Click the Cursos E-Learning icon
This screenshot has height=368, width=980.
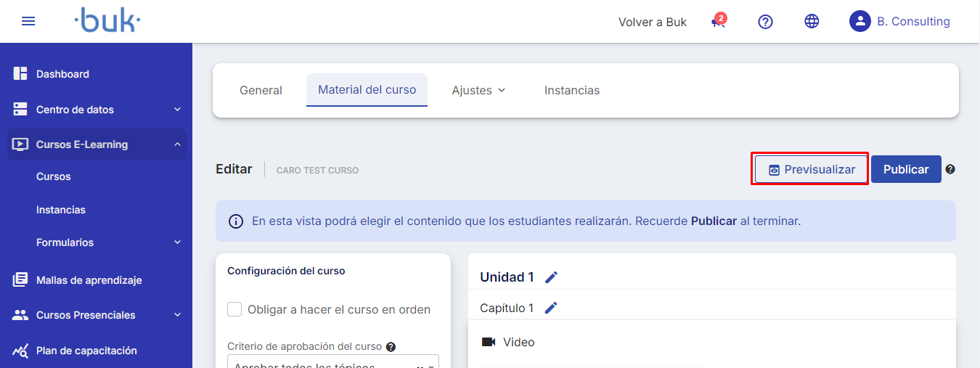(x=20, y=144)
